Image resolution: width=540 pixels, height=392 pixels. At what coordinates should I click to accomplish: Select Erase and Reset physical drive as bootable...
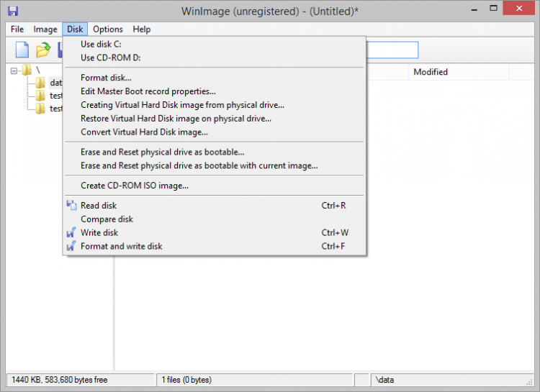(x=215, y=152)
